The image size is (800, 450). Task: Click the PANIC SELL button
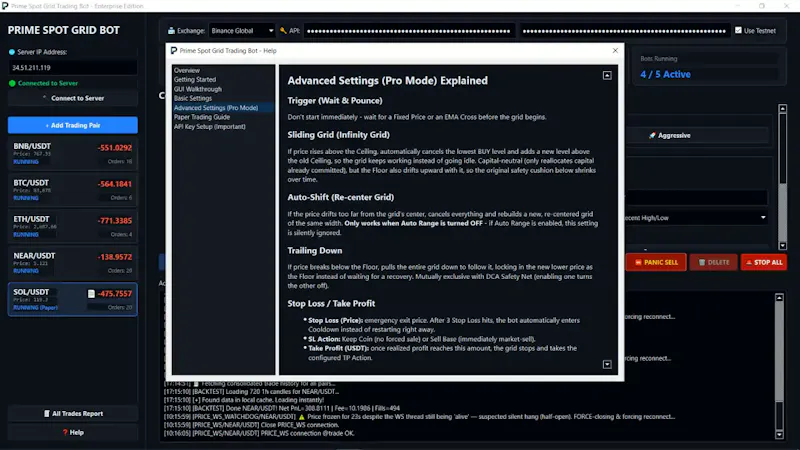click(x=656, y=262)
